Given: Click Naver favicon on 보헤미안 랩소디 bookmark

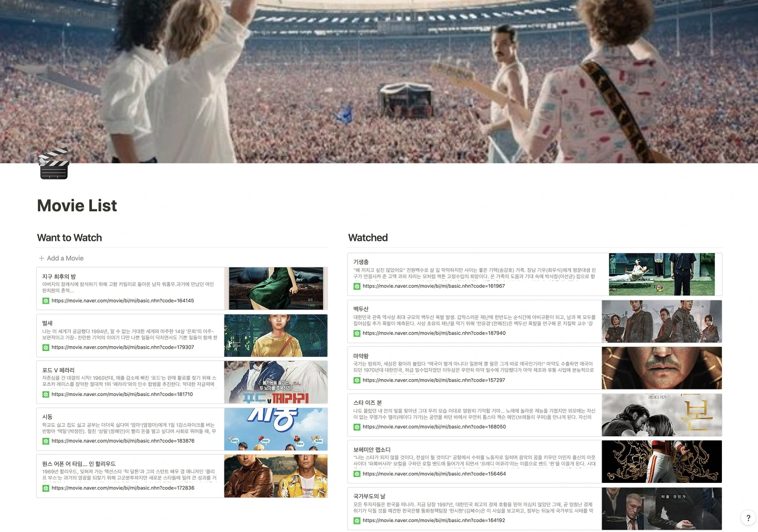Looking at the screenshot, I should pyautogui.click(x=356, y=474).
